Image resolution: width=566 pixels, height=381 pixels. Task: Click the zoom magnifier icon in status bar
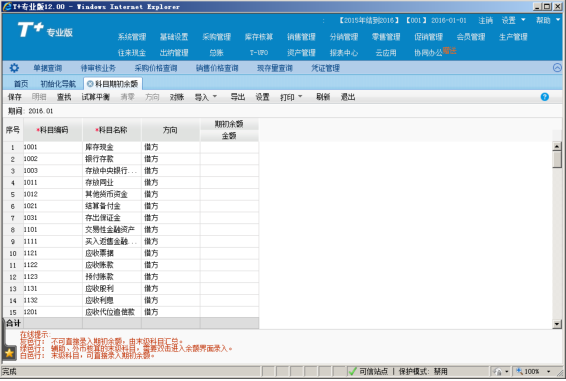tap(519, 371)
